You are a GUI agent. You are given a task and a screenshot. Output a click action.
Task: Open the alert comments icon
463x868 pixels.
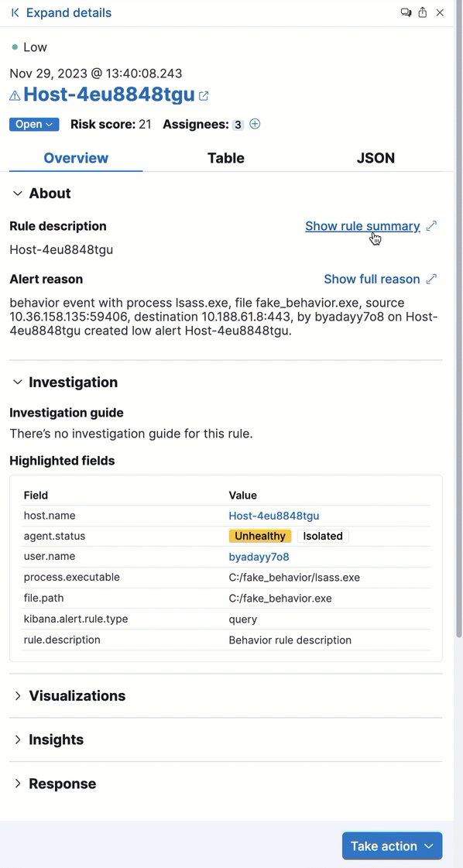(x=406, y=12)
